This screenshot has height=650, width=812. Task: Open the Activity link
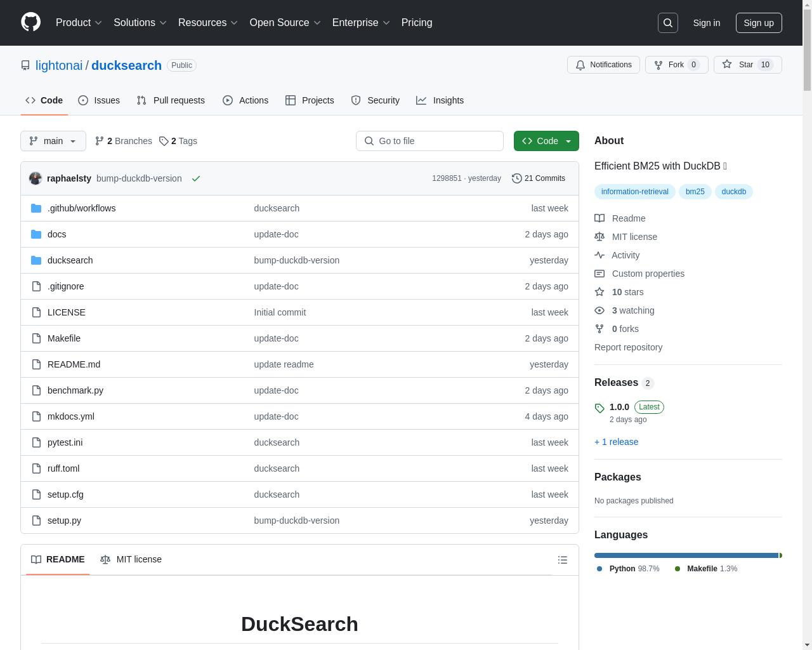click(x=617, y=255)
